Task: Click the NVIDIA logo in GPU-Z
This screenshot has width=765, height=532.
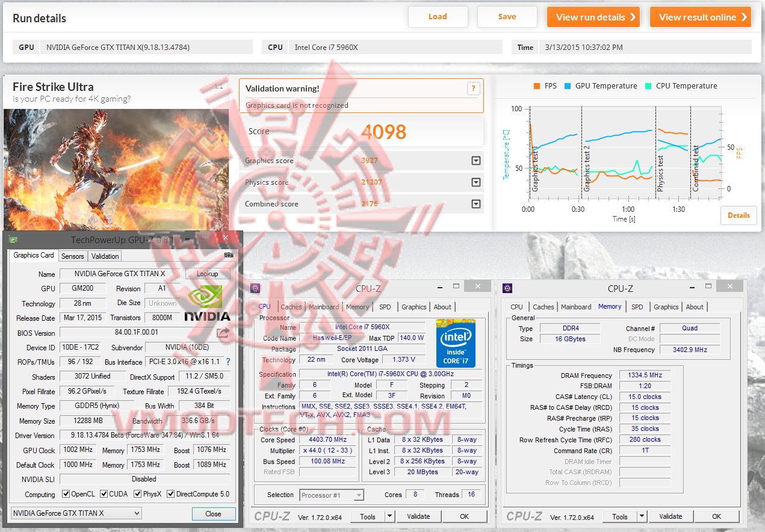Action: tap(206, 303)
